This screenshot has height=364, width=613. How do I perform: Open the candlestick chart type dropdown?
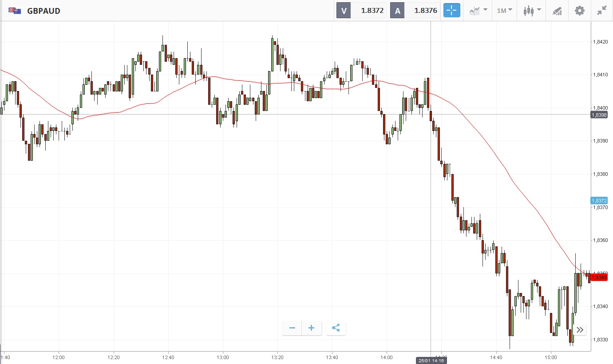(x=532, y=11)
